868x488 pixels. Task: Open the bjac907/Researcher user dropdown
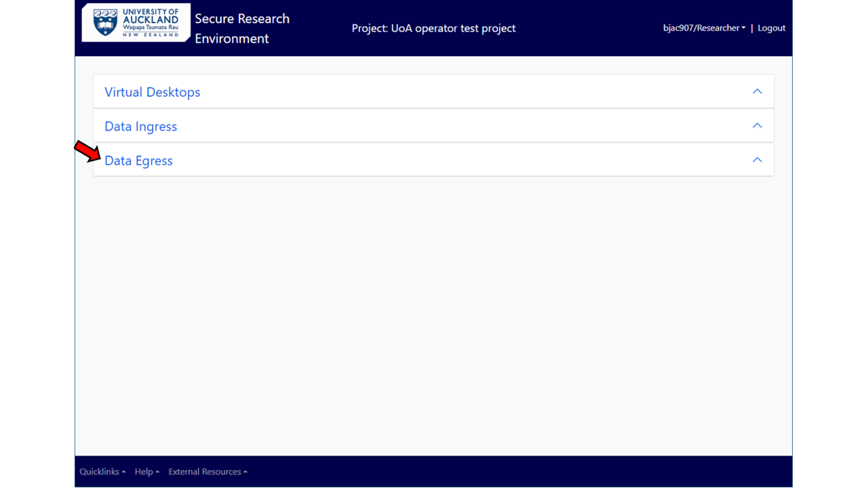coord(704,28)
